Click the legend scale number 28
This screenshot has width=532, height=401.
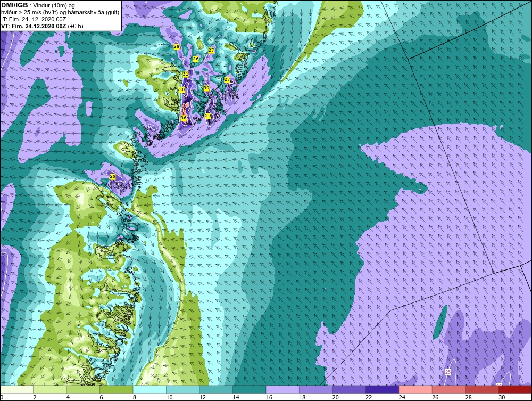(x=469, y=397)
